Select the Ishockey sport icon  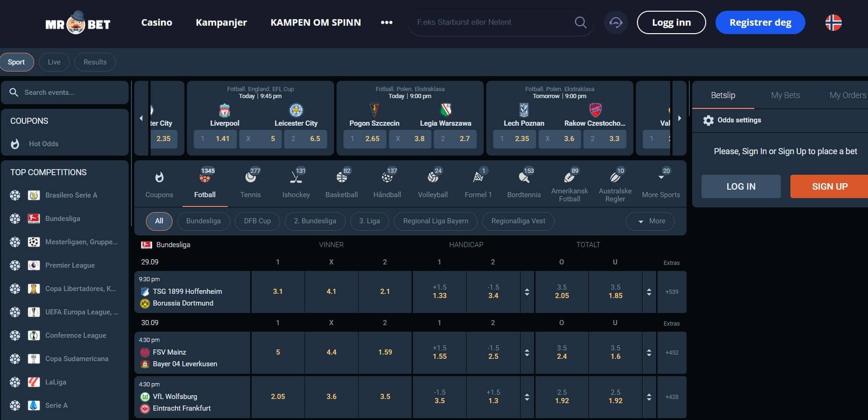[296, 177]
